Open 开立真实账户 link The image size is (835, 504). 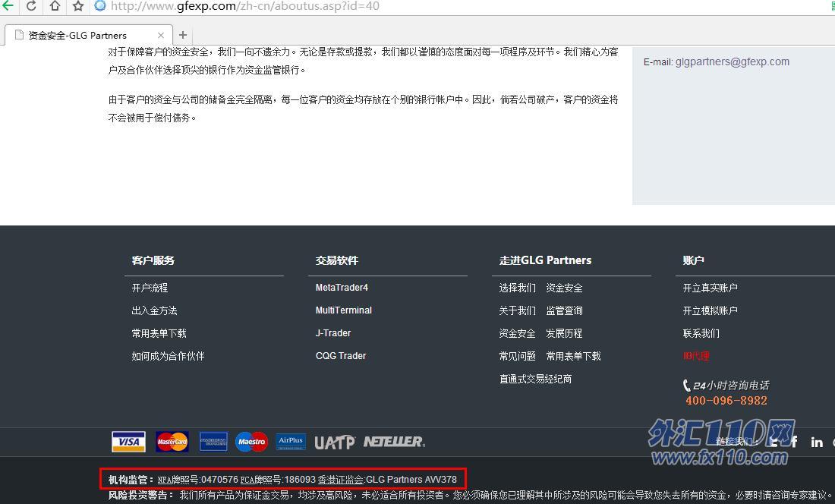click(711, 288)
